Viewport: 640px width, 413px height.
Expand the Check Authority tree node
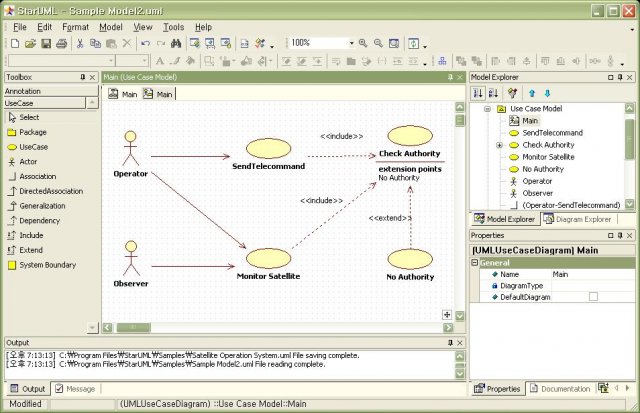[499, 145]
